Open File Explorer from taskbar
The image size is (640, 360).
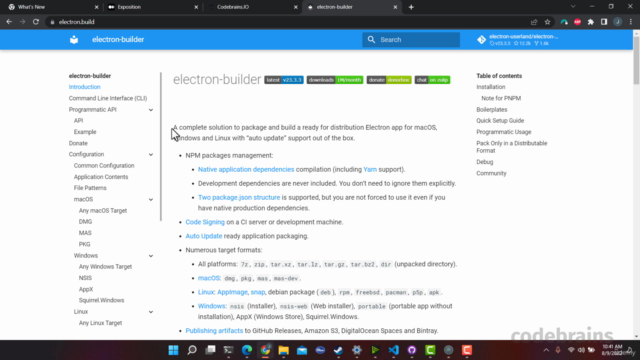[284, 350]
